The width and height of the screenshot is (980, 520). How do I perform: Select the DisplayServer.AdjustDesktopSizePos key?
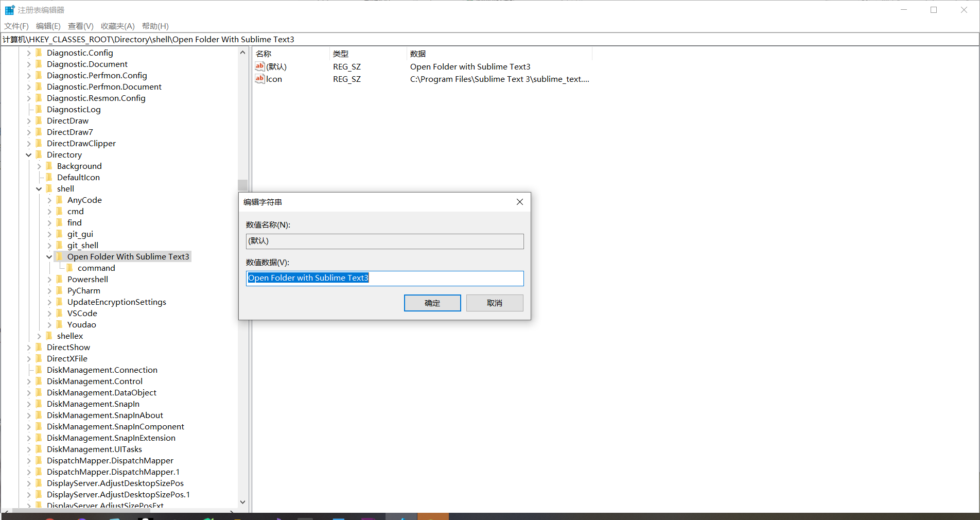pos(115,483)
